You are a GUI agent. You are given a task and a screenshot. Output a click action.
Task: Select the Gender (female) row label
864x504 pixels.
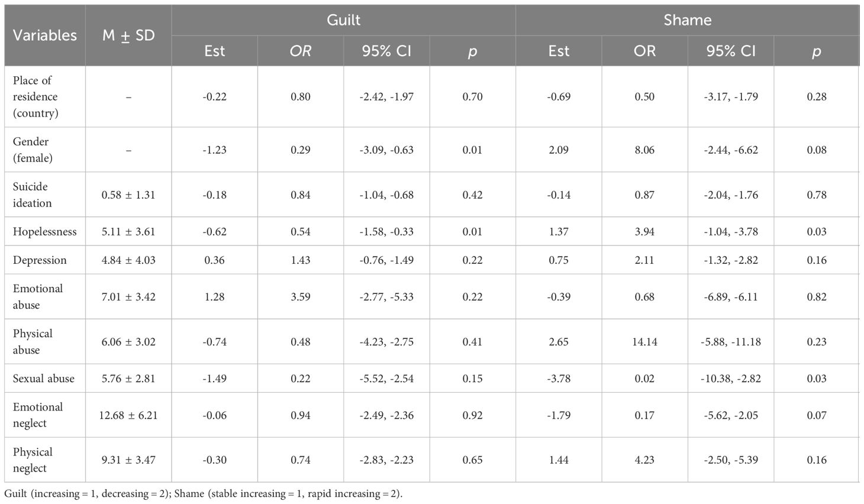tap(33, 150)
